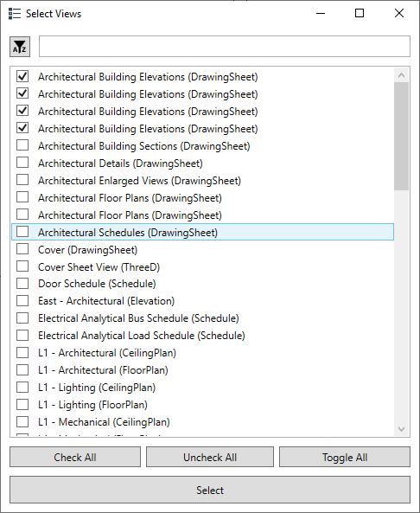Check the Architectural Building Sections checkbox
The width and height of the screenshot is (420, 513).
(x=22, y=145)
